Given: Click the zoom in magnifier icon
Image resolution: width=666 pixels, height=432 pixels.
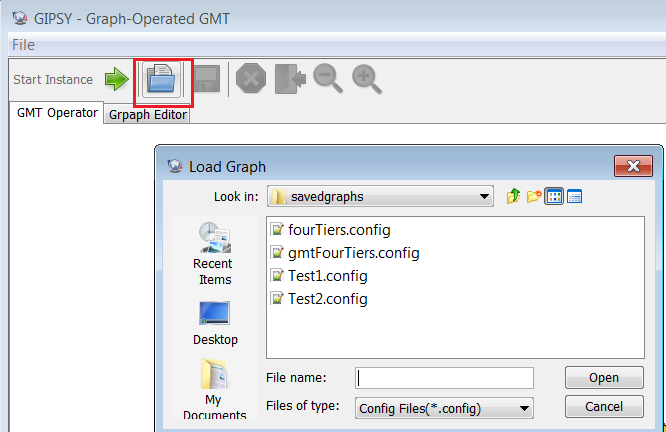Looking at the screenshot, I should [367, 79].
